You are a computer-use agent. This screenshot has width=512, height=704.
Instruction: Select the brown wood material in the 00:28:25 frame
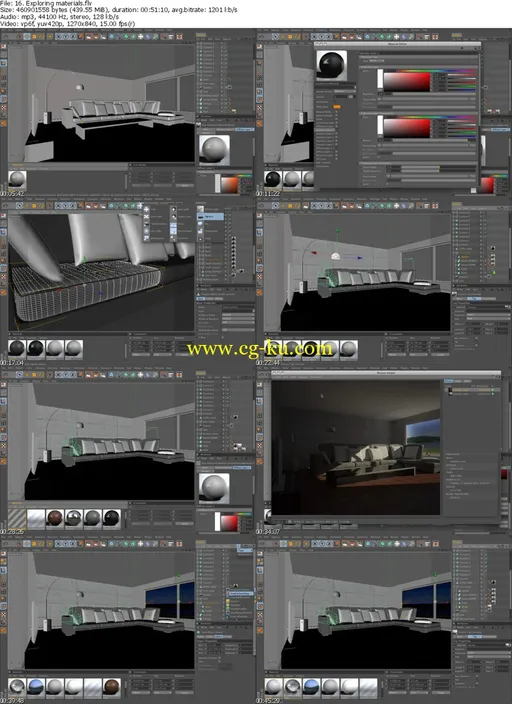click(x=55, y=518)
